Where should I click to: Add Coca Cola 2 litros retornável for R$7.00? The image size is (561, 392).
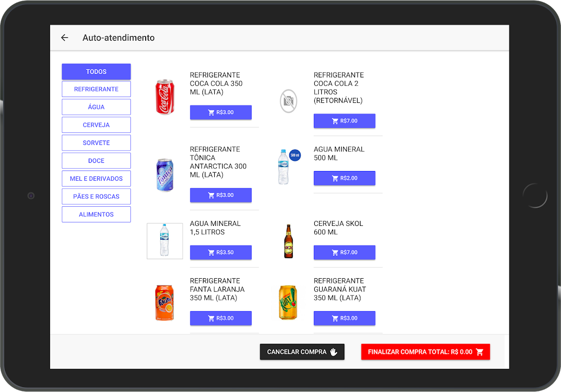(x=345, y=121)
